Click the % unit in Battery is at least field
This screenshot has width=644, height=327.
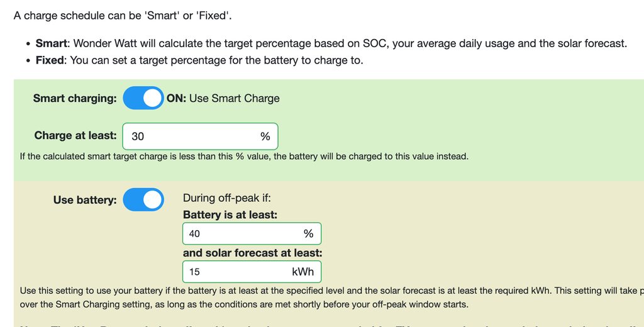(x=308, y=234)
